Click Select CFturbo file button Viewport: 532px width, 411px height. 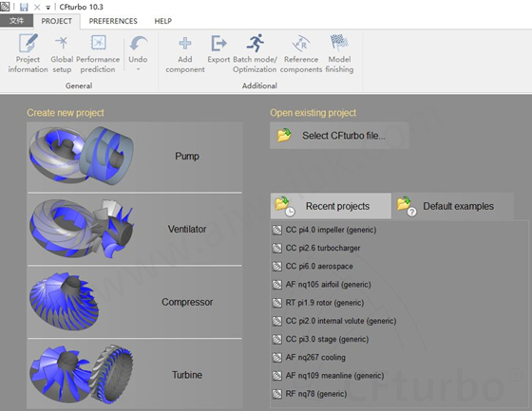pyautogui.click(x=339, y=136)
